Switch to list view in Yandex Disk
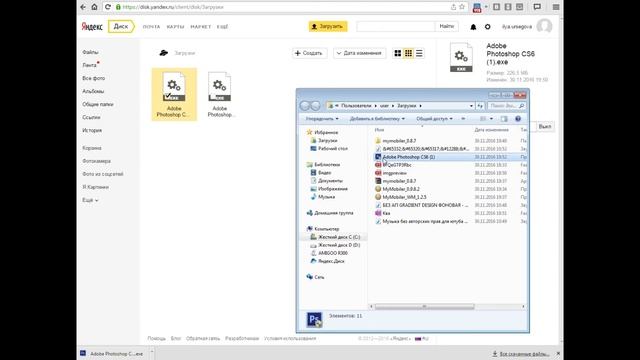The height and width of the screenshot is (360, 640). coord(419,53)
